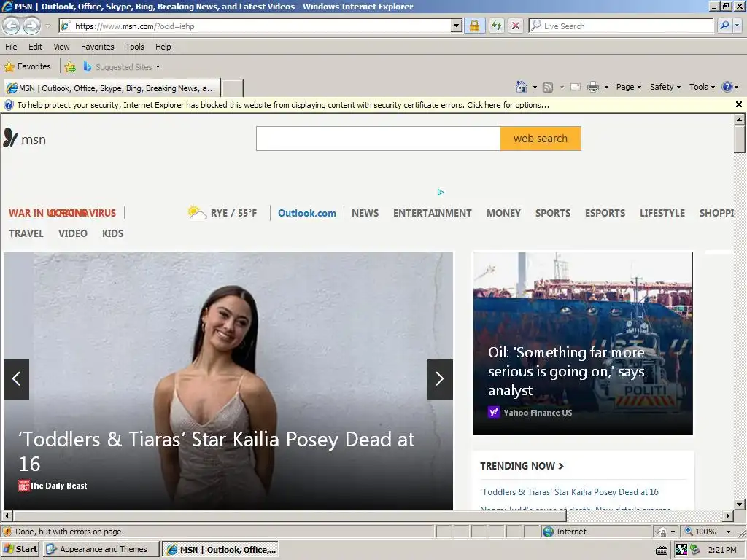This screenshot has height=560, width=747.
Task: Click the Windows Start button
Action: pos(20,549)
